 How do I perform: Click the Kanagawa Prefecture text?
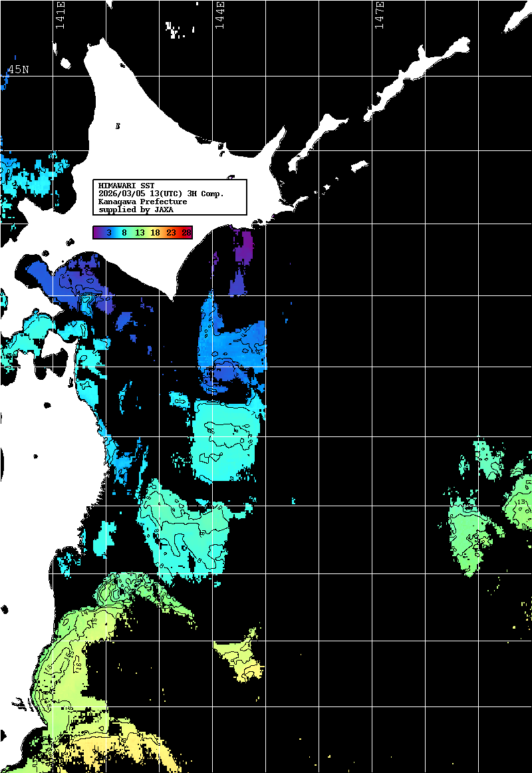142,202
